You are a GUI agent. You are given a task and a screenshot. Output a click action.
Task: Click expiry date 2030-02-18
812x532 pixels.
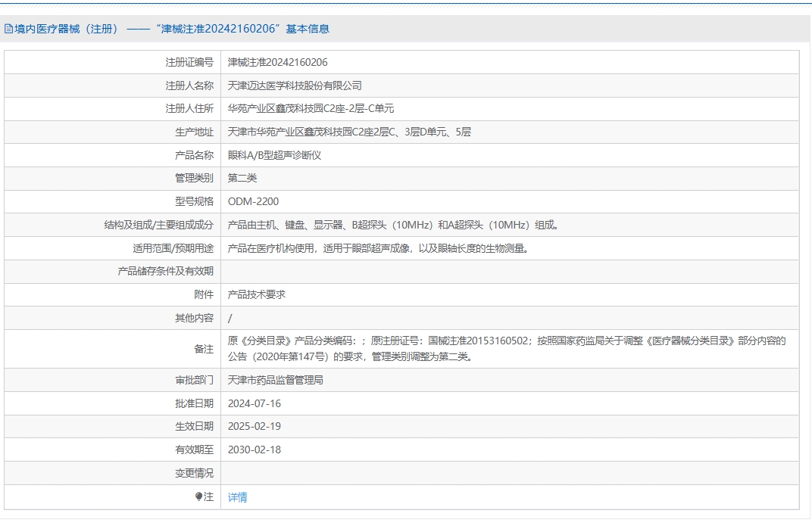255,450
